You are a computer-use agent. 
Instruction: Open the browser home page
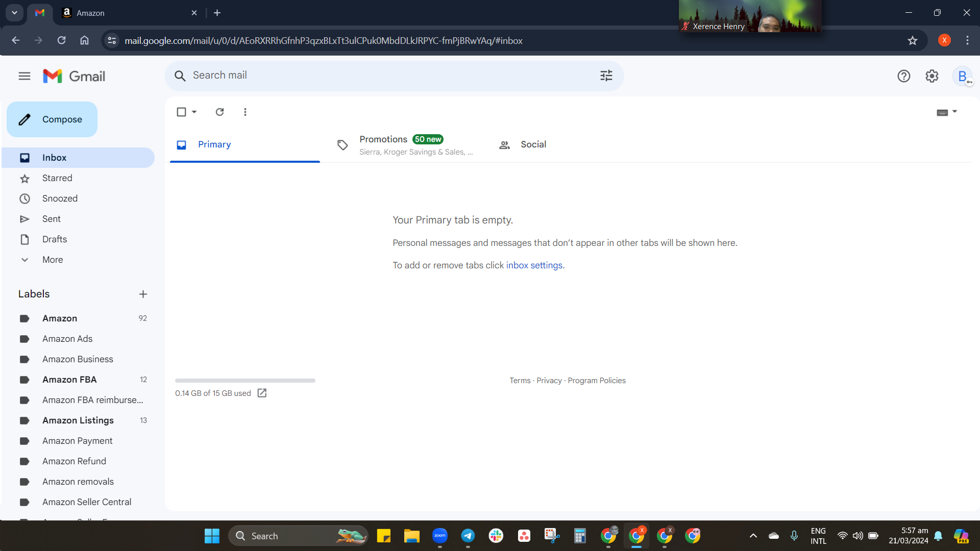click(84, 40)
